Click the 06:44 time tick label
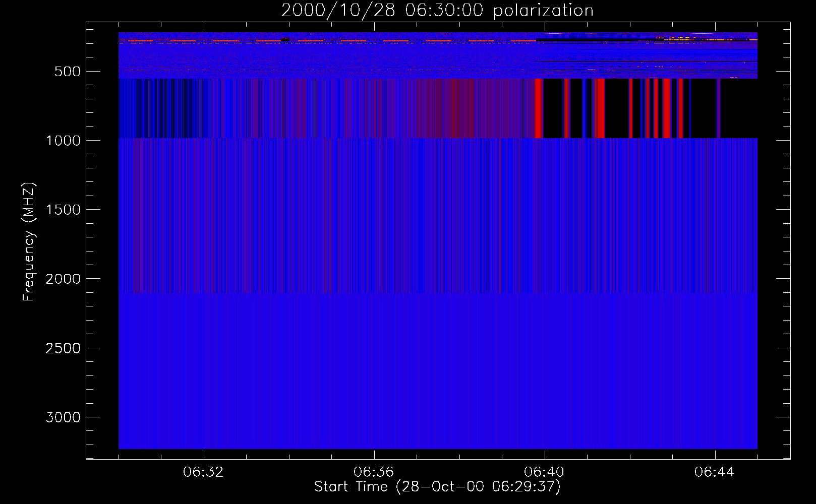Screen dimensions: 816x504 click(x=715, y=472)
